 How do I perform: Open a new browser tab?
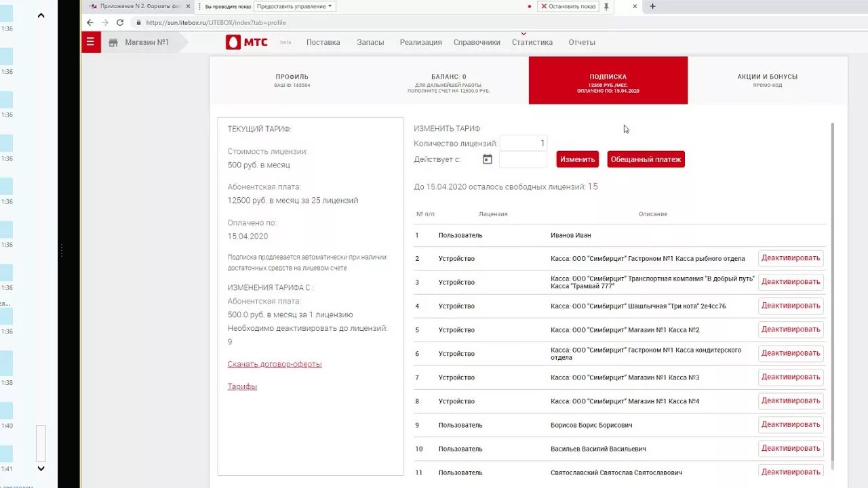(652, 6)
